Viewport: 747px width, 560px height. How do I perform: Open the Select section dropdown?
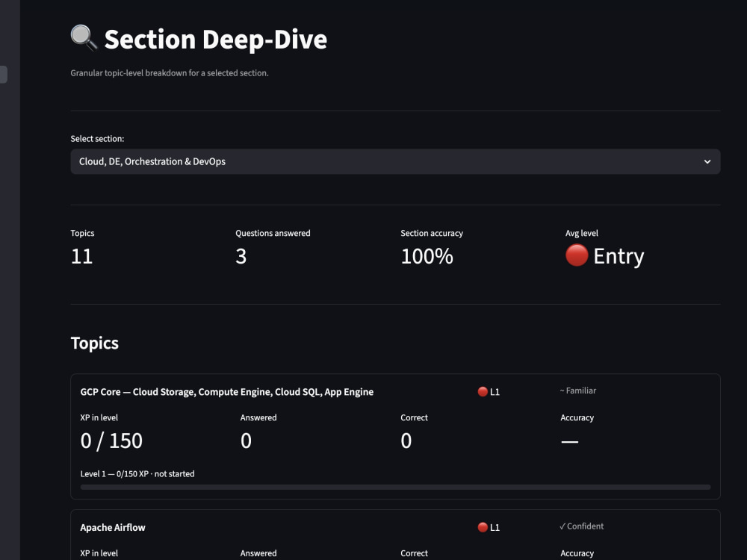pos(395,161)
